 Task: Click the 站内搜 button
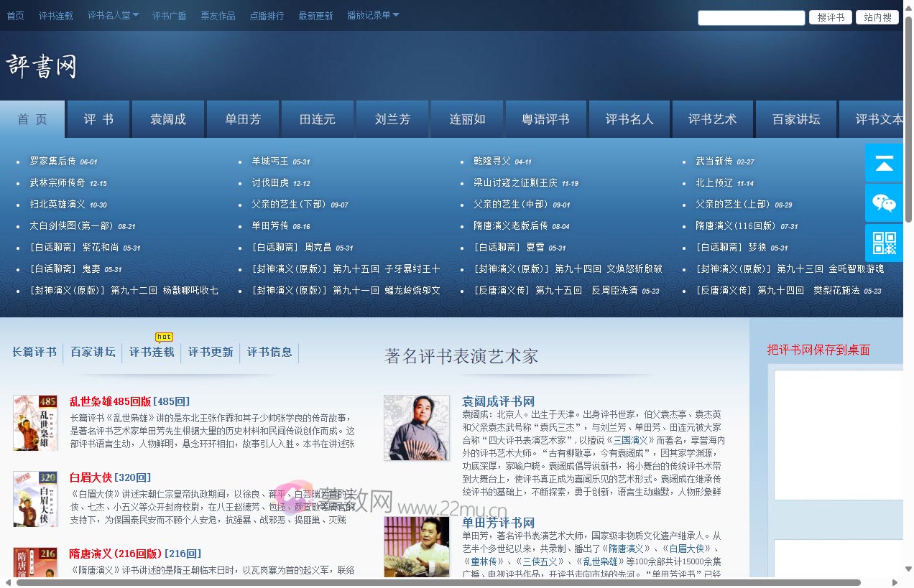(877, 17)
